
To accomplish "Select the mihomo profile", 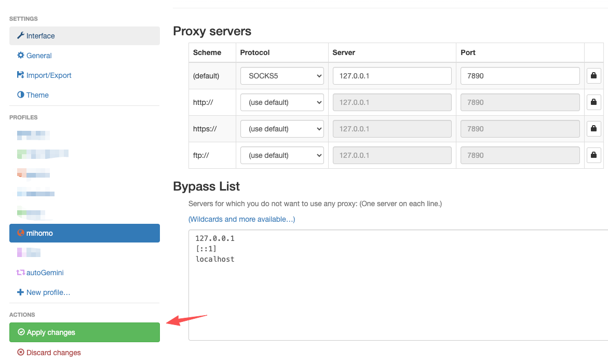I will point(84,233).
